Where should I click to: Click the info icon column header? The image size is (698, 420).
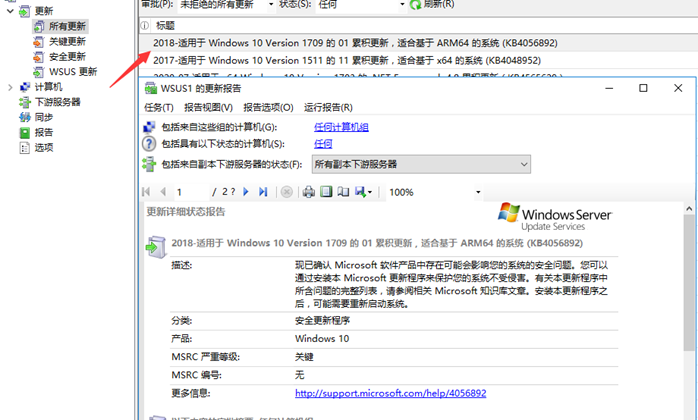tap(145, 26)
